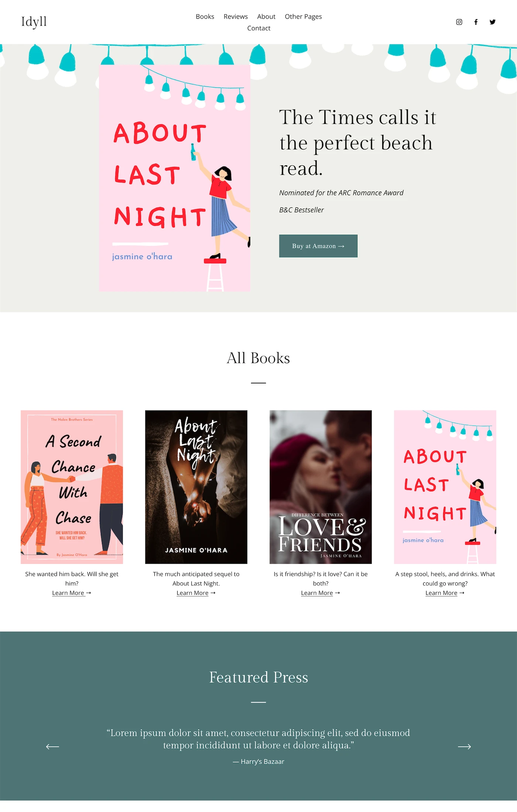Click the Buy at Amazon button
The width and height of the screenshot is (517, 812).
318,246
